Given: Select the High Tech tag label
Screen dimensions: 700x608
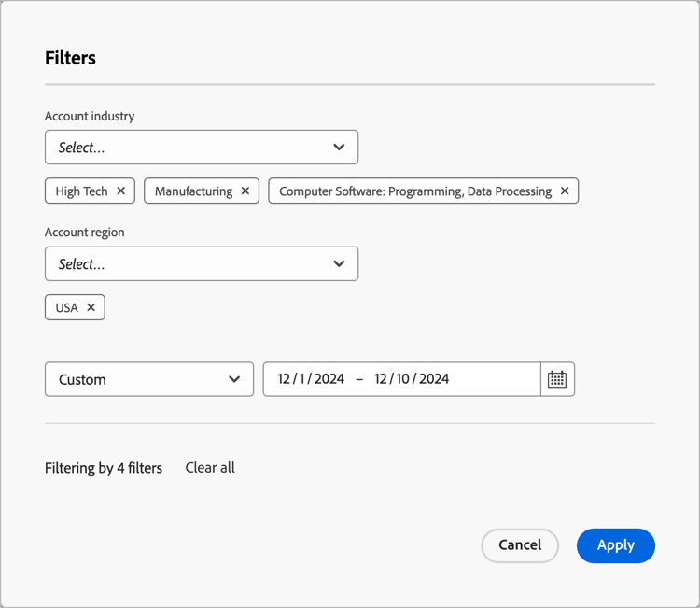Looking at the screenshot, I should click(81, 191).
